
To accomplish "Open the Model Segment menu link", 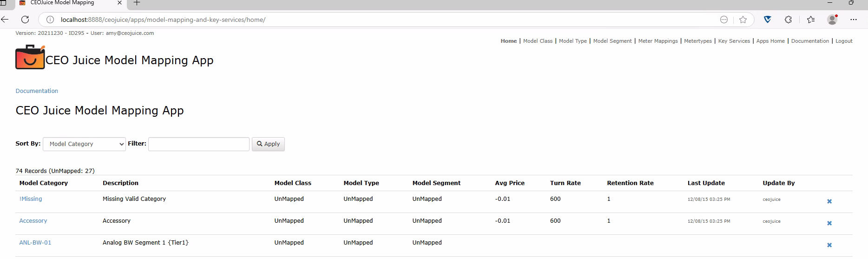I will (x=612, y=41).
